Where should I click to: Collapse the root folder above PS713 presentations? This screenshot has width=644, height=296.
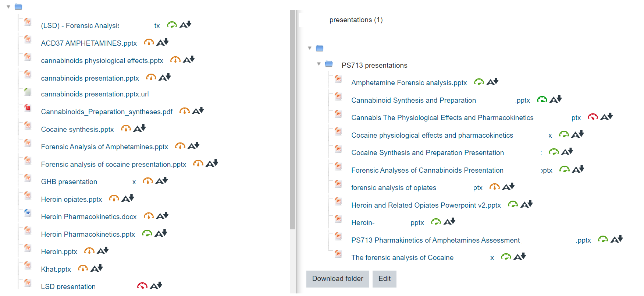[x=310, y=48]
